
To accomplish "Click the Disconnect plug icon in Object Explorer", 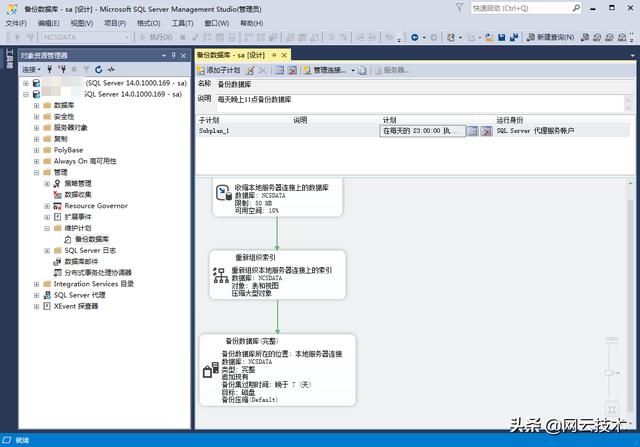I will click(x=62, y=69).
